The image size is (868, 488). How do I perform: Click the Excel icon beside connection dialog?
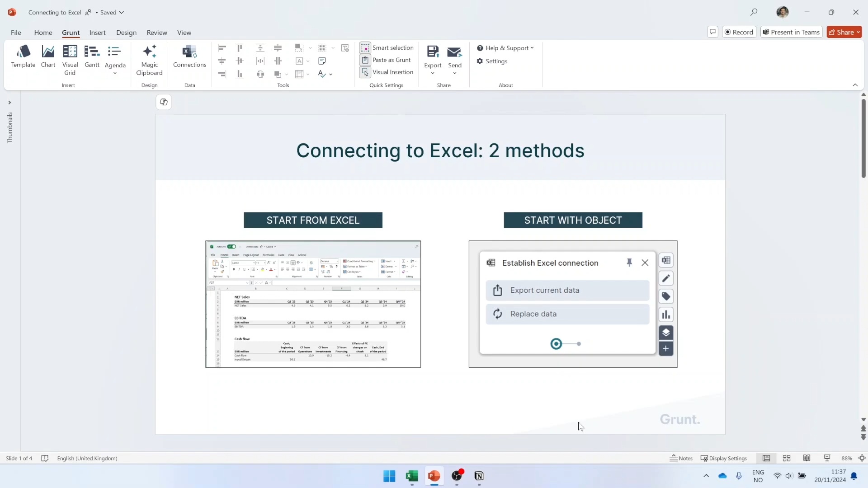coord(666,260)
